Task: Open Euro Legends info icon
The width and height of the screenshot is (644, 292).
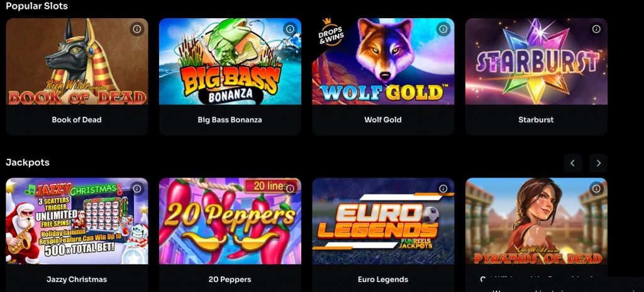Action: coord(443,188)
